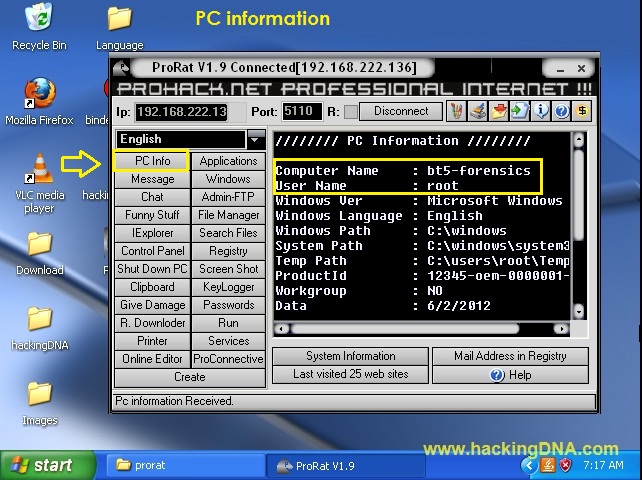
Task: Open the Registry function
Action: [x=228, y=251]
